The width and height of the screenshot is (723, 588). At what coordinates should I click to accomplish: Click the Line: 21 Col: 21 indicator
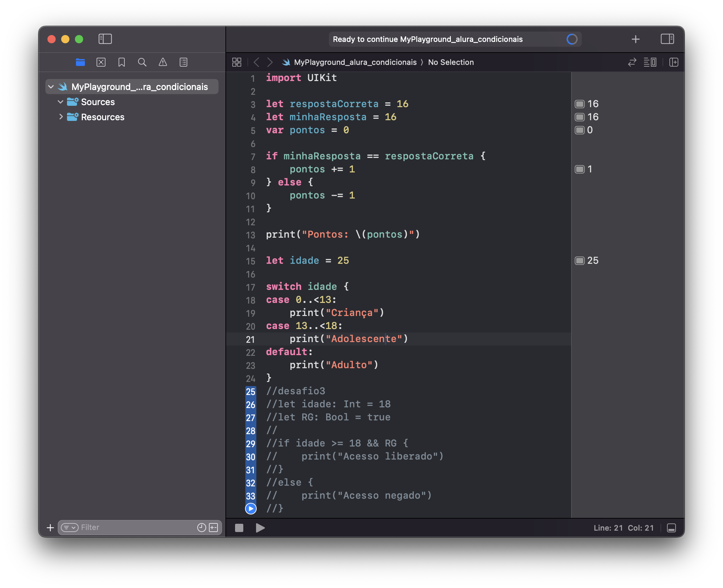click(x=624, y=528)
